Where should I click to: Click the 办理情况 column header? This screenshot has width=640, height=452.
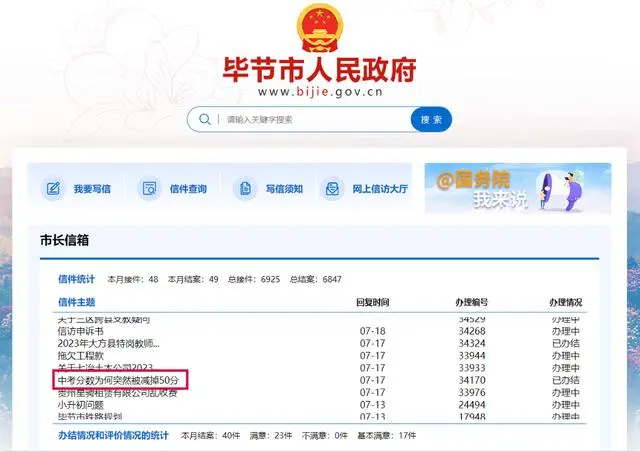tap(565, 303)
